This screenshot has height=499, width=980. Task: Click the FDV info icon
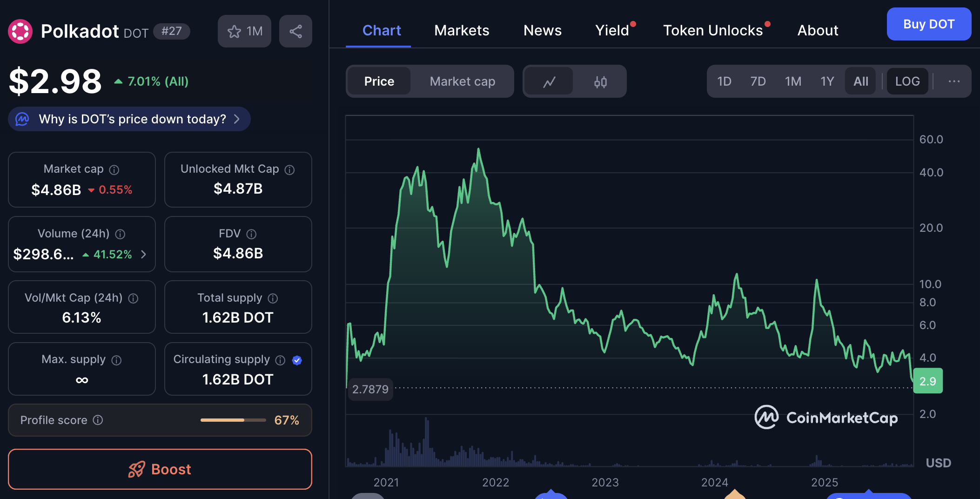(x=251, y=234)
